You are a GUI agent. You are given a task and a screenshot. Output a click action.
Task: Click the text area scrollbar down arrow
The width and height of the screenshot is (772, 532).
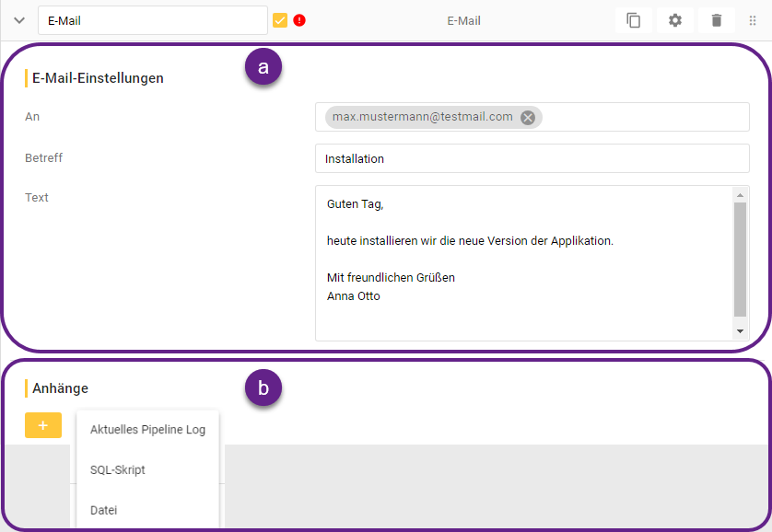pyautogui.click(x=740, y=331)
